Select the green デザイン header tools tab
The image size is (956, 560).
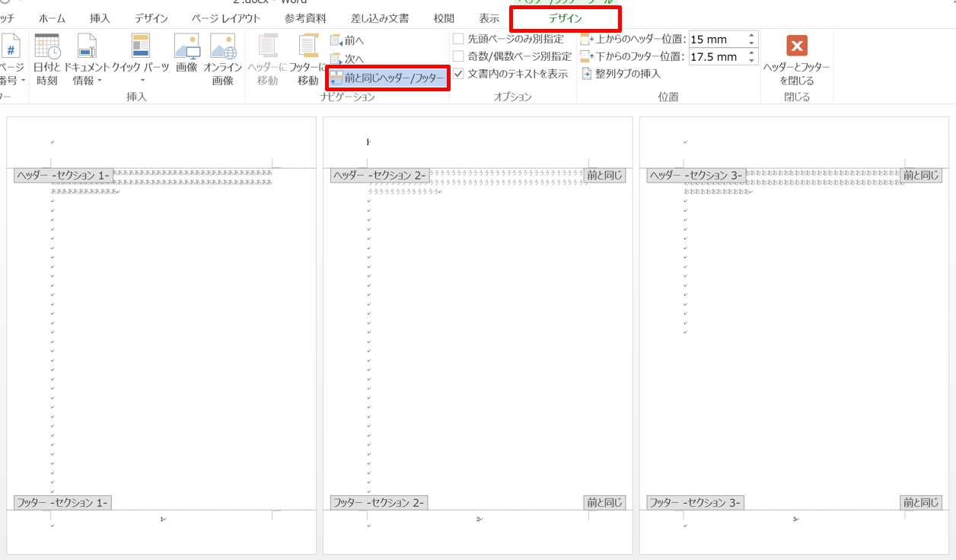565,18
